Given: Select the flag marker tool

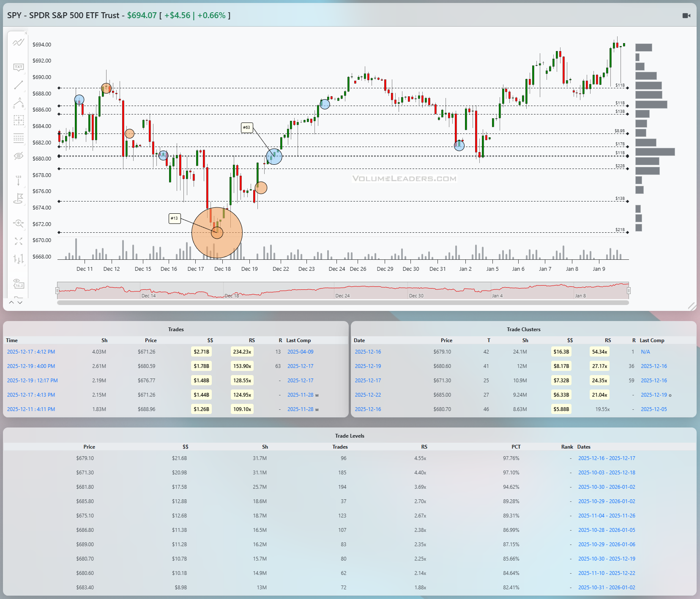Looking at the screenshot, I should coord(18,199).
